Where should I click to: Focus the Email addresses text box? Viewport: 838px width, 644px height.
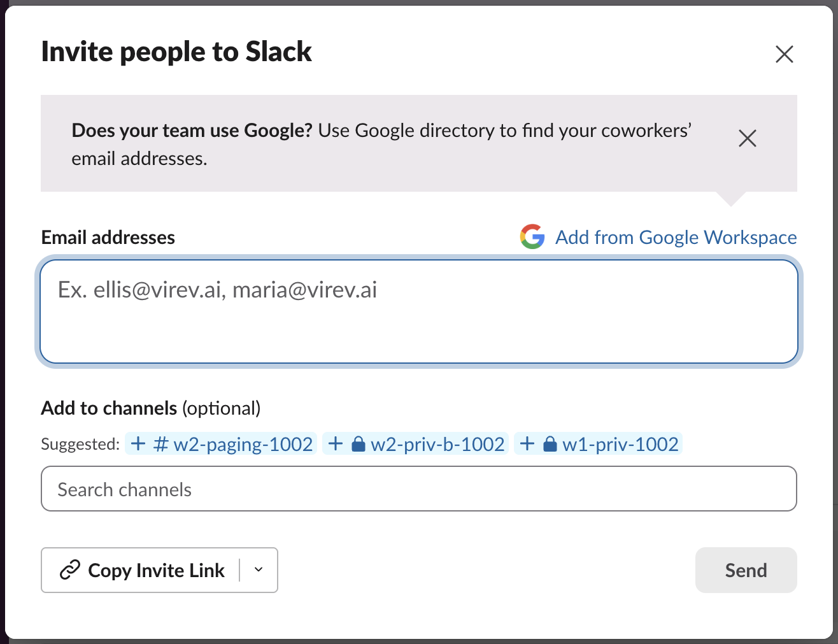pos(419,311)
